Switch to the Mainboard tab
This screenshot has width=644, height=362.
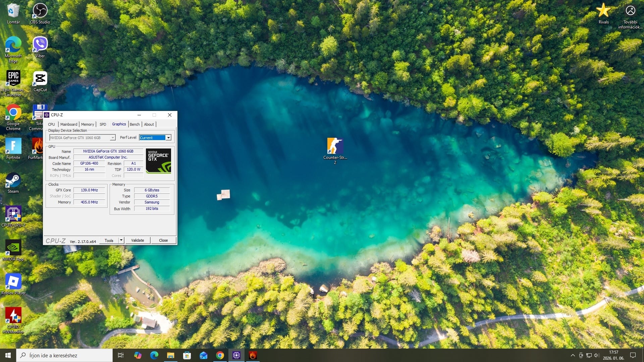(69, 124)
